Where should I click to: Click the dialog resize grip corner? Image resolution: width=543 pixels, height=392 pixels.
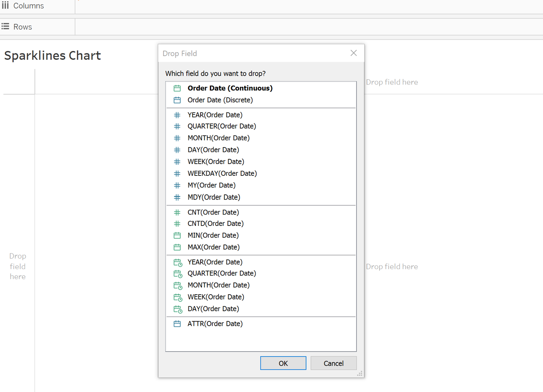click(359, 374)
